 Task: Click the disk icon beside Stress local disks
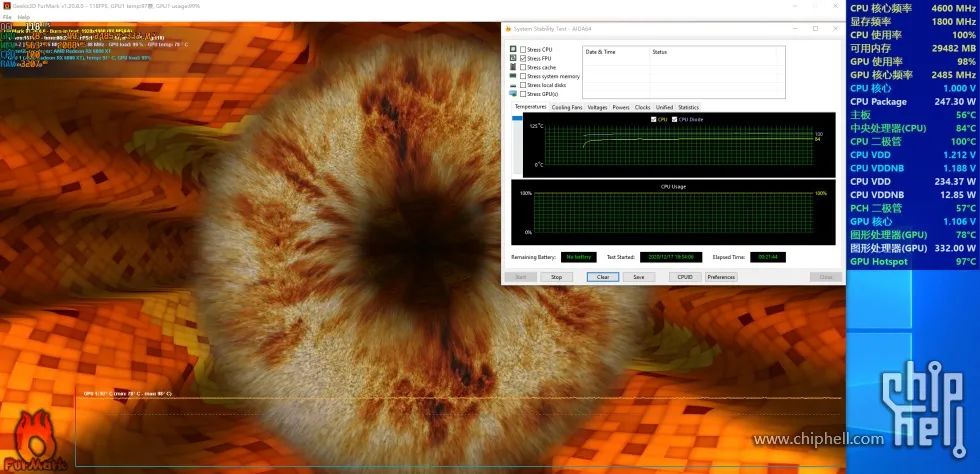pyautogui.click(x=513, y=85)
